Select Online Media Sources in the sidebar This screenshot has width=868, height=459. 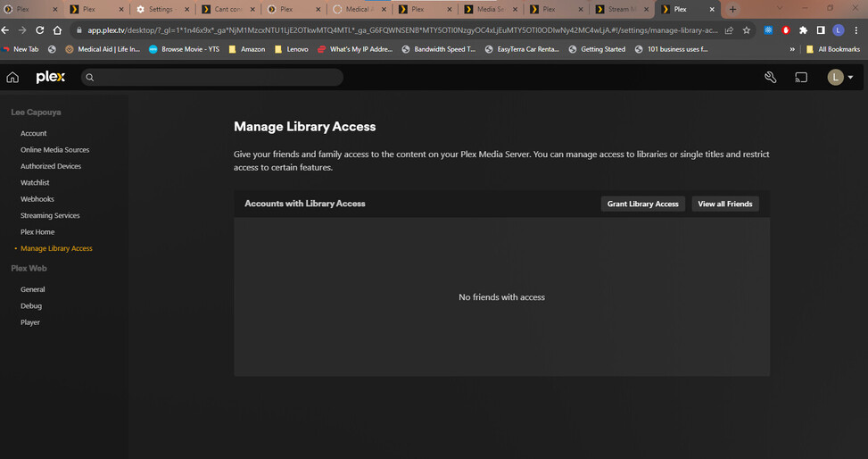pos(54,150)
